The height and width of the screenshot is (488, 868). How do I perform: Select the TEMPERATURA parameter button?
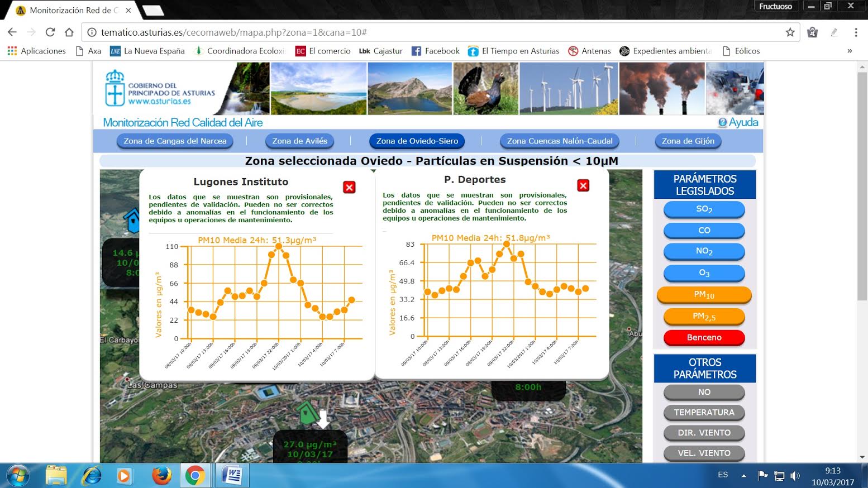[x=704, y=413]
